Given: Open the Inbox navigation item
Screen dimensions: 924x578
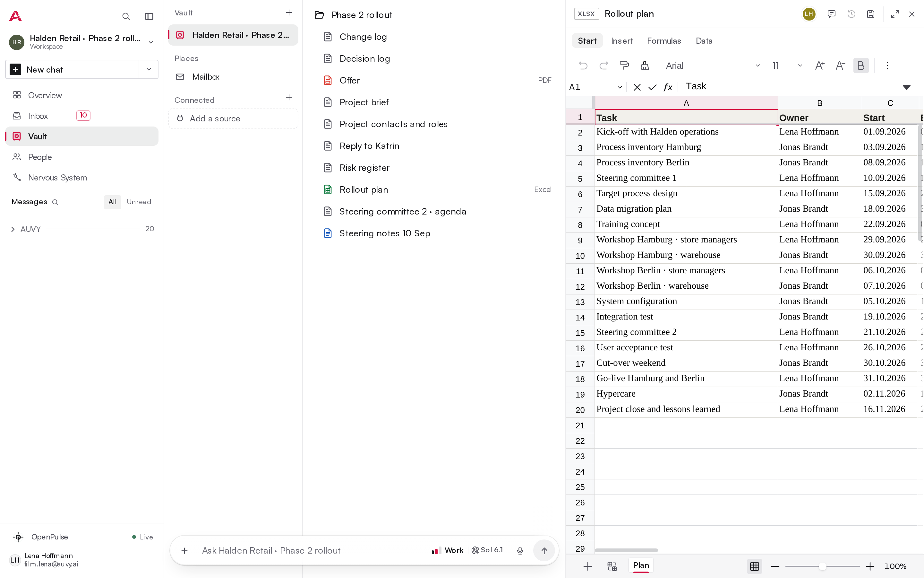Looking at the screenshot, I should 82,116.
